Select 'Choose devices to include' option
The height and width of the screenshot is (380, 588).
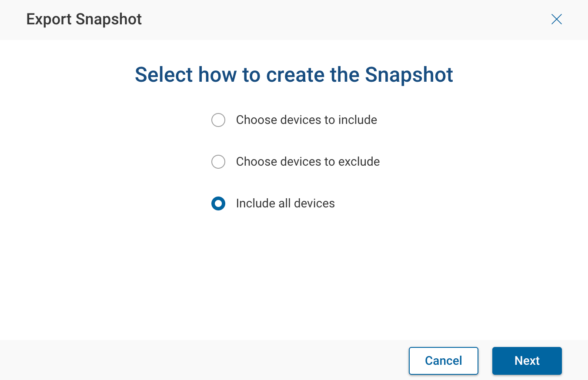pos(218,120)
